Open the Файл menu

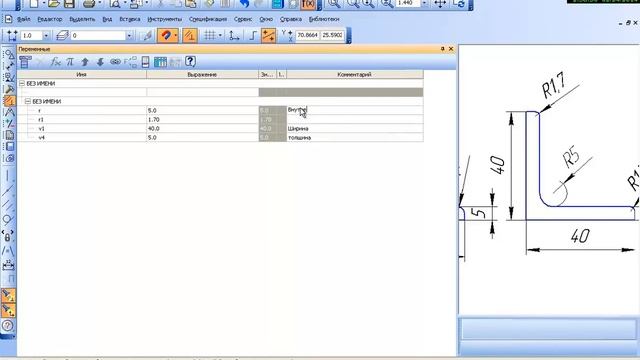tap(24, 19)
